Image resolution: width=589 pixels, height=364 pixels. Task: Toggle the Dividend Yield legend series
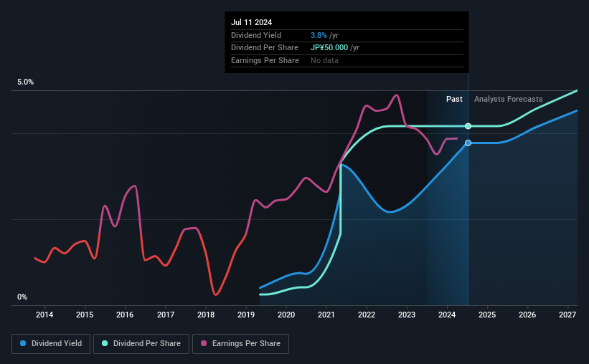point(51,344)
